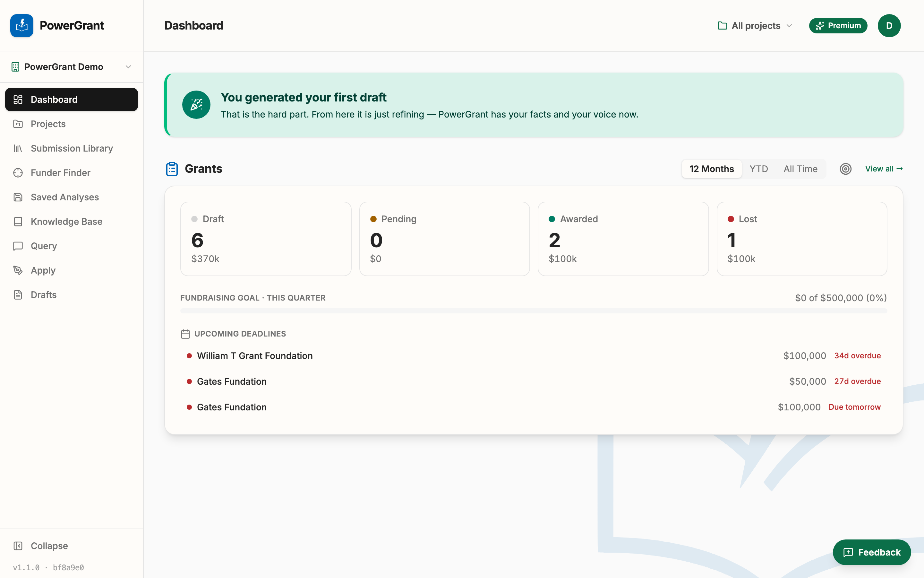Image resolution: width=924 pixels, height=578 pixels.
Task: Click the Knowledge Base book icon
Action: pyautogui.click(x=18, y=222)
